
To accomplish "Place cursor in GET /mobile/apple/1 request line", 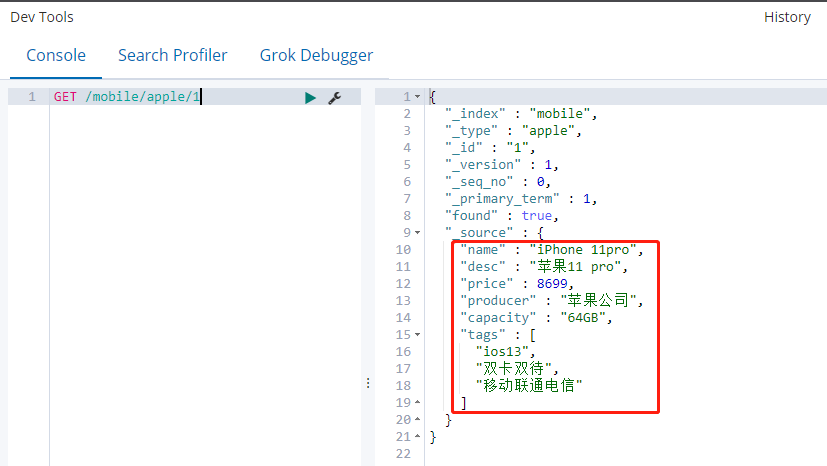I will 127,97.
